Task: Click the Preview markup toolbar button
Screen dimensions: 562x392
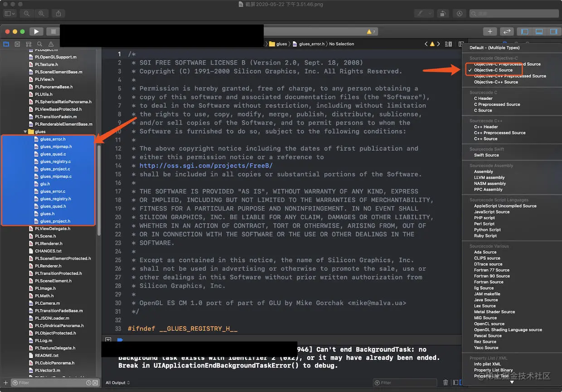Action: 459,14
